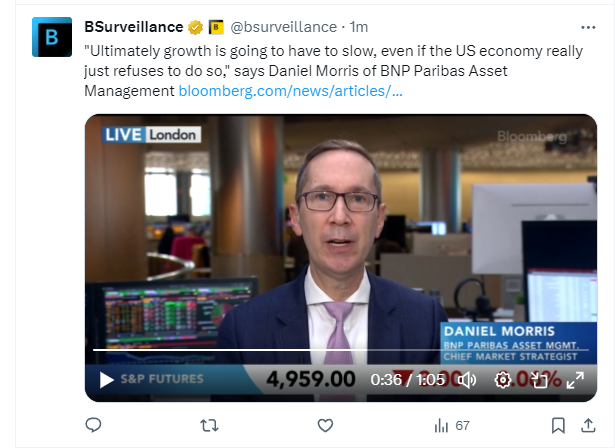Screen dimensions: 615x448
Task: Open the tweet's 1m timestamp
Action: coord(358,27)
